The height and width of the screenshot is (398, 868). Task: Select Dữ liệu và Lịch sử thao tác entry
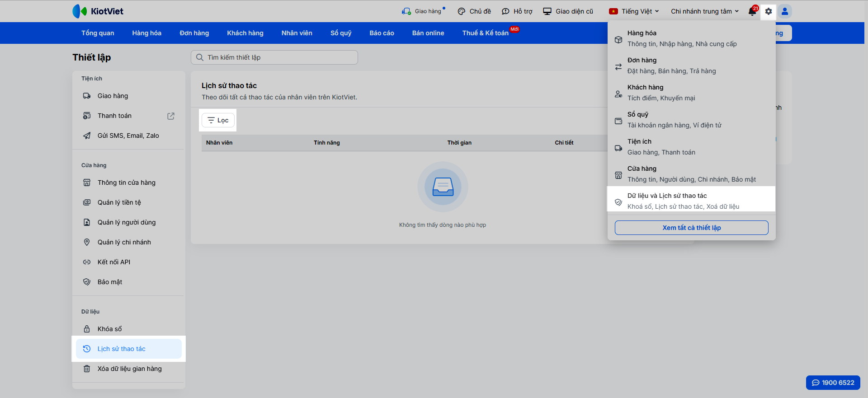tap(692, 201)
